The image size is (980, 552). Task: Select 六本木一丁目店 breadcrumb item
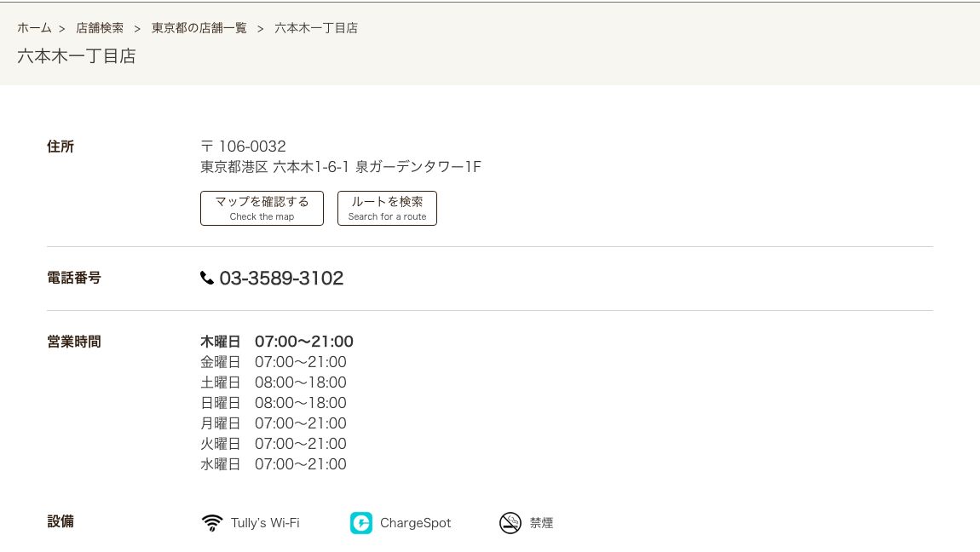pos(316,28)
